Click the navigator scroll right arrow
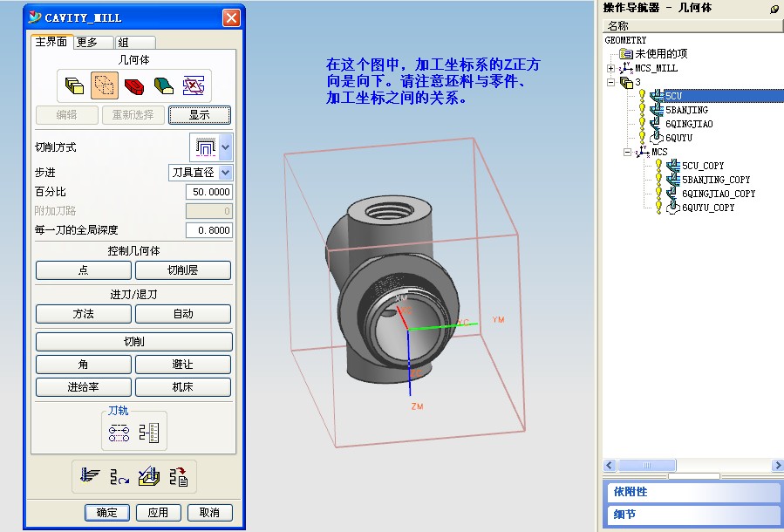784x532 pixels. coord(778,466)
